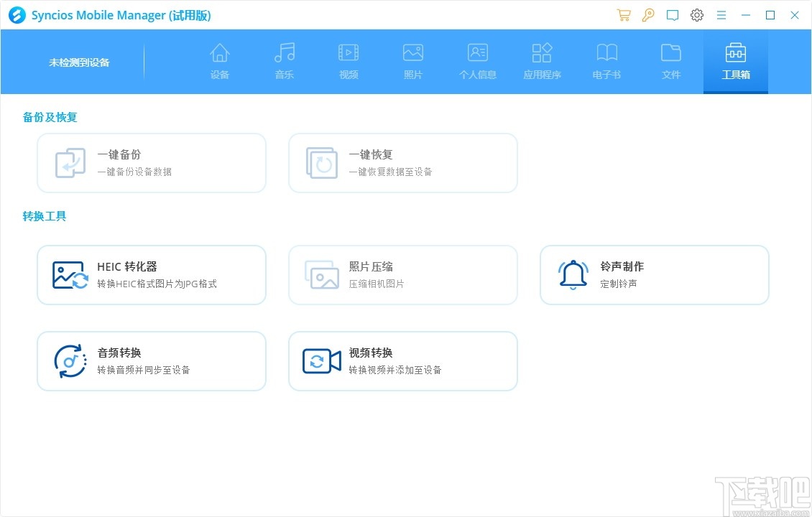Open the 照片 压缩 photo compression tool
The width and height of the screenshot is (812, 517).
[402, 274]
